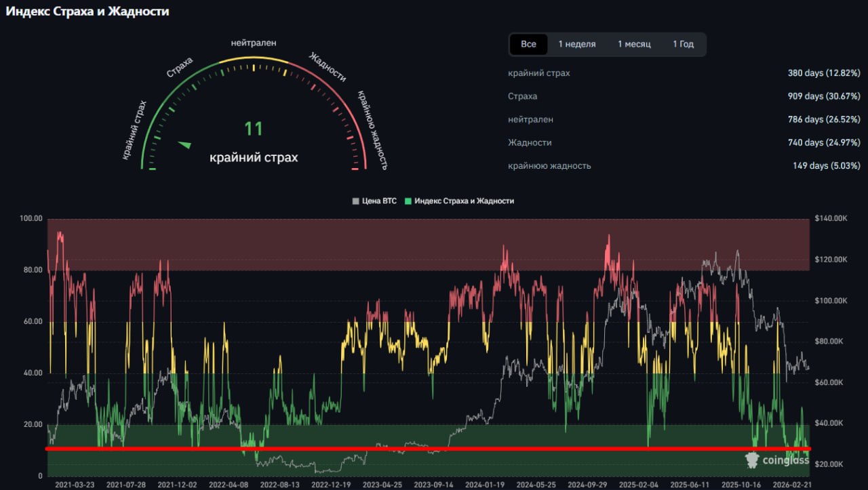Click the red horizontal line on chart

[x=427, y=449]
